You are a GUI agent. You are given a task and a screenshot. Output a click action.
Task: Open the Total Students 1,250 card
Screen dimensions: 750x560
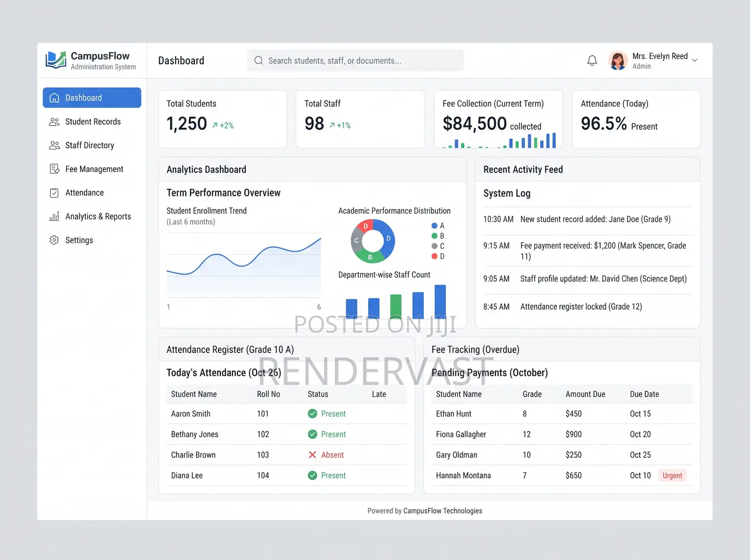pyautogui.click(x=223, y=119)
